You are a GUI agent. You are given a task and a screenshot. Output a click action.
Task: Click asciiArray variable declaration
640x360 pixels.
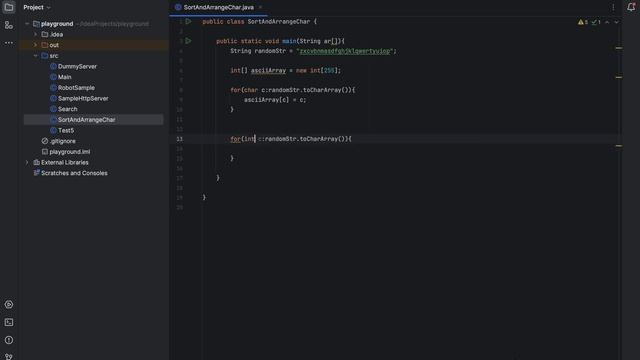tap(268, 71)
